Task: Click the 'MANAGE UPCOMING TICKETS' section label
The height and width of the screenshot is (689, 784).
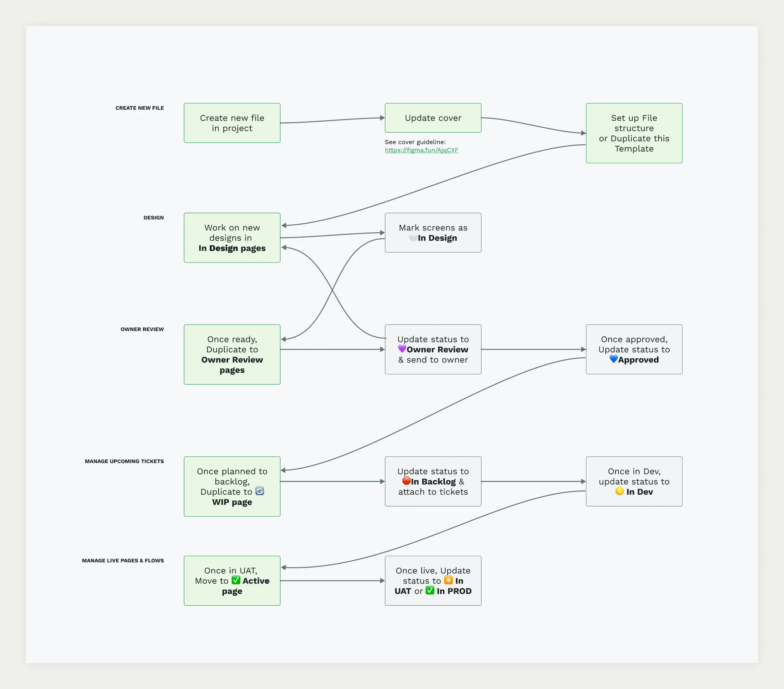Action: (x=124, y=461)
